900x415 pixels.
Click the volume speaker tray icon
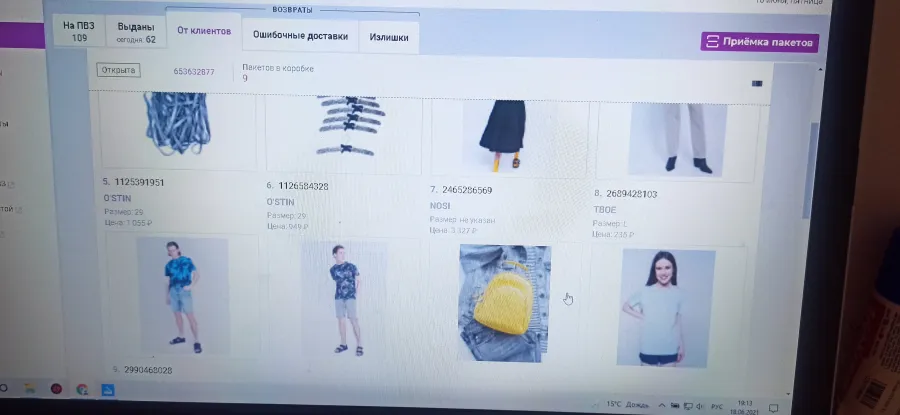[x=699, y=406]
